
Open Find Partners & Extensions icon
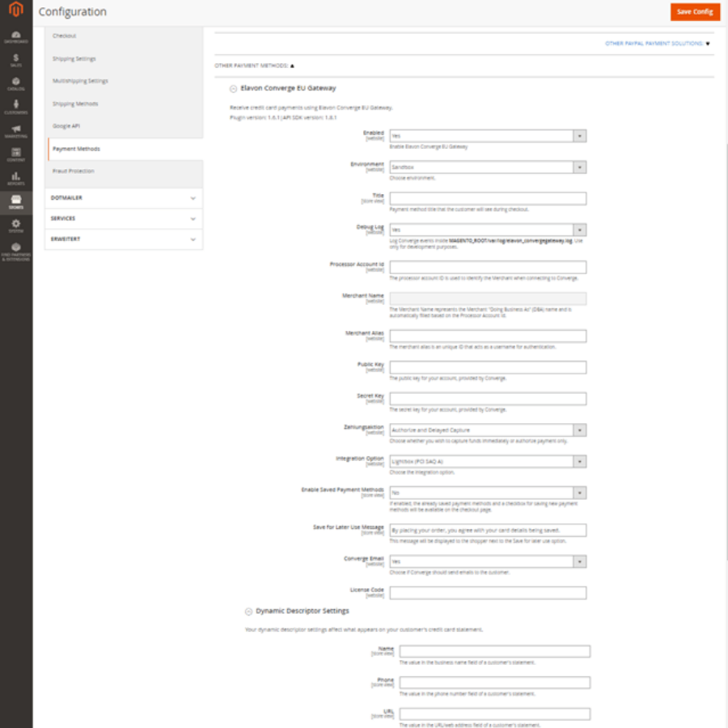[x=16, y=252]
